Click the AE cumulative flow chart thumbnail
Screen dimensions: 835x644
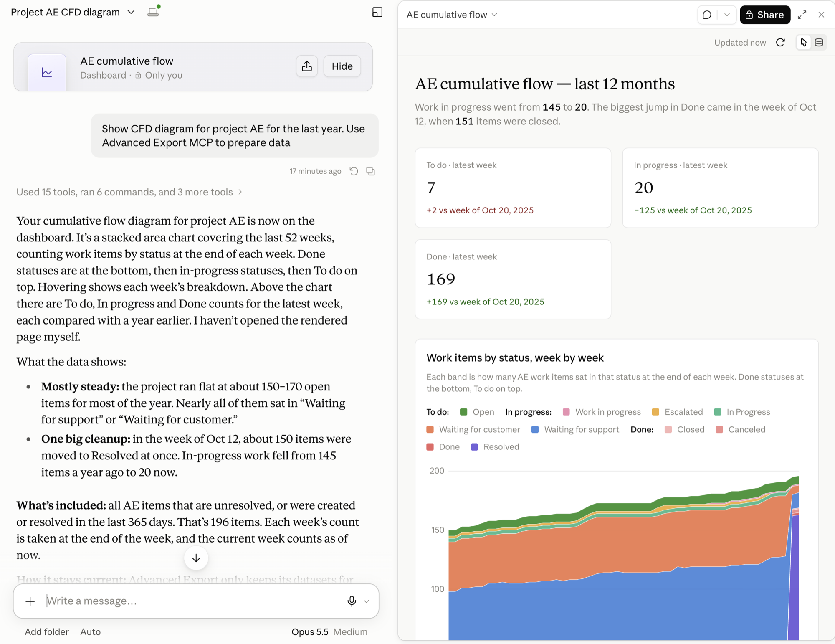pyautogui.click(x=47, y=73)
